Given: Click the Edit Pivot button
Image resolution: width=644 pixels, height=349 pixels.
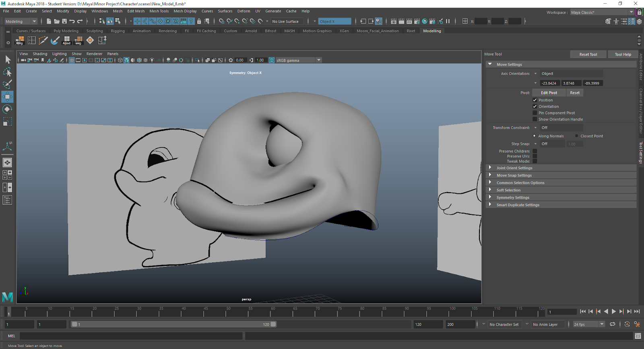Looking at the screenshot, I should tap(549, 93).
